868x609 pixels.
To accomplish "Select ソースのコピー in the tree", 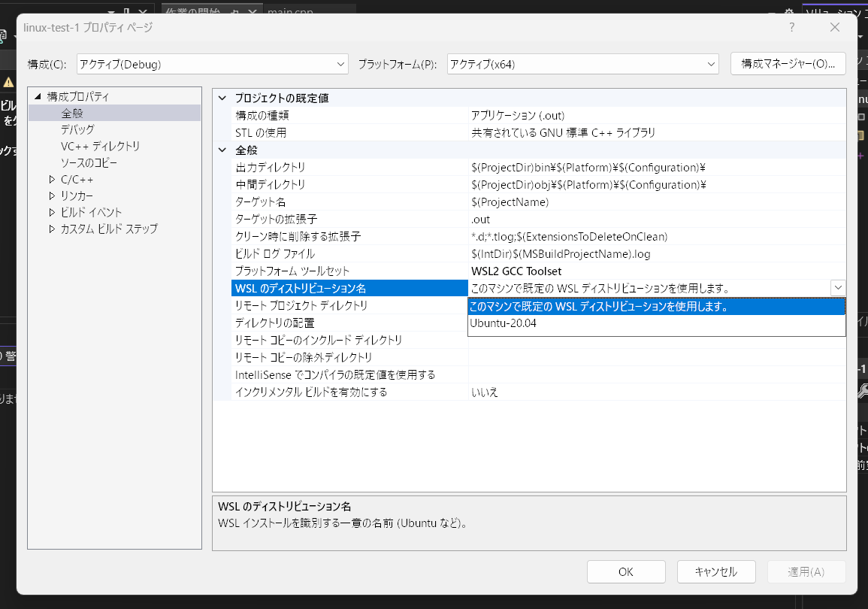I will [81, 162].
